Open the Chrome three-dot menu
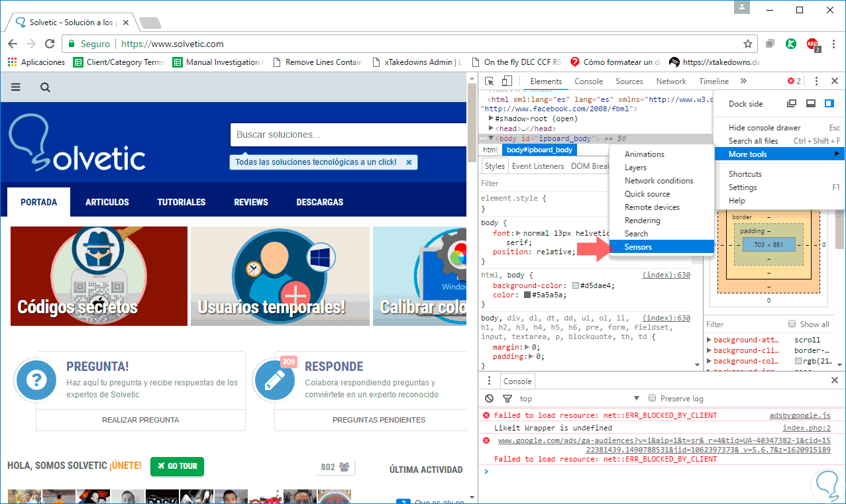Screen dimensions: 846x504 tap(833, 44)
